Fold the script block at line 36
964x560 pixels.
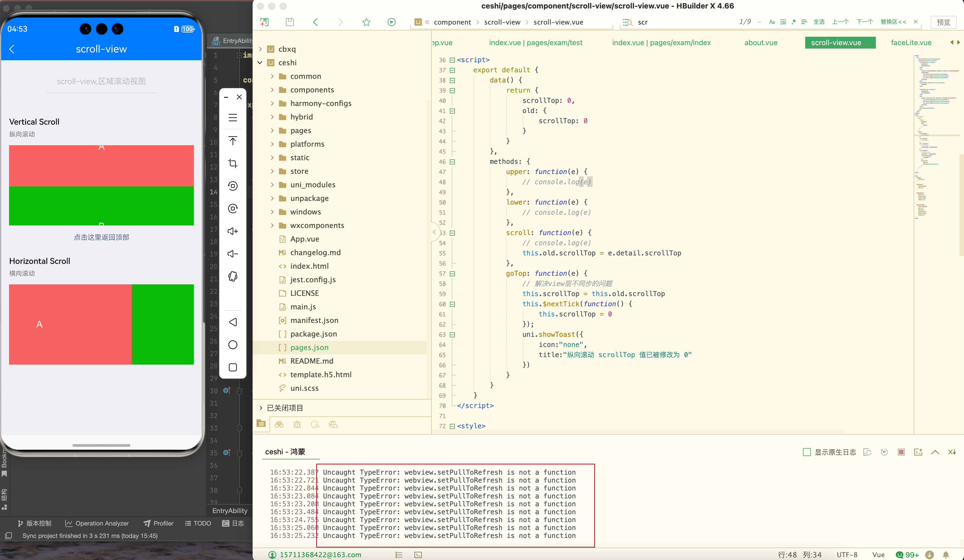pos(453,60)
